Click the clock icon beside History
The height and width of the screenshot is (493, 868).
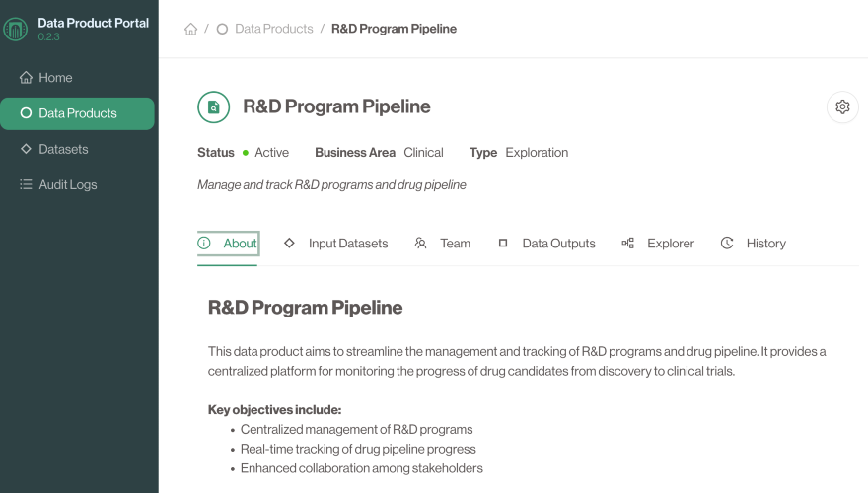click(x=727, y=243)
